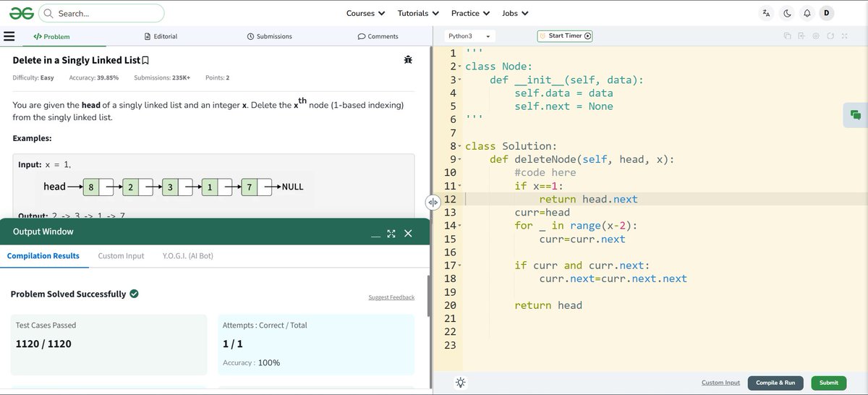The width and height of the screenshot is (868, 395).
Task: Click the Compile & Run button
Action: (x=775, y=383)
